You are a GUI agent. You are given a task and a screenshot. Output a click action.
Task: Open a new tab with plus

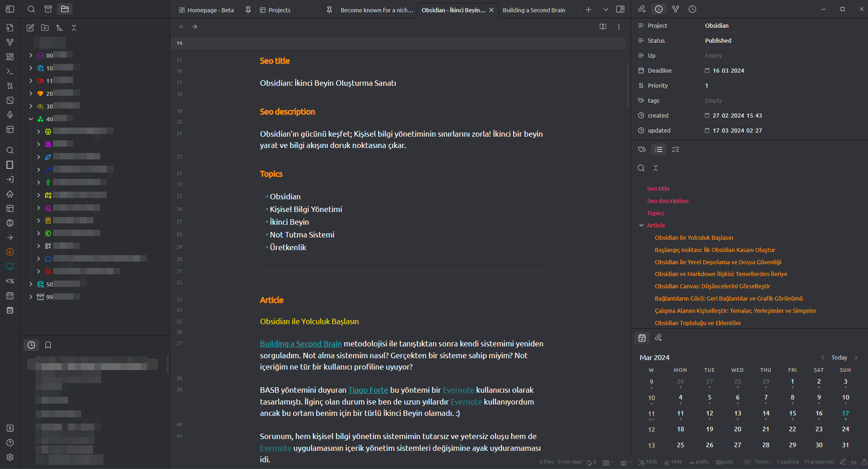click(x=588, y=9)
